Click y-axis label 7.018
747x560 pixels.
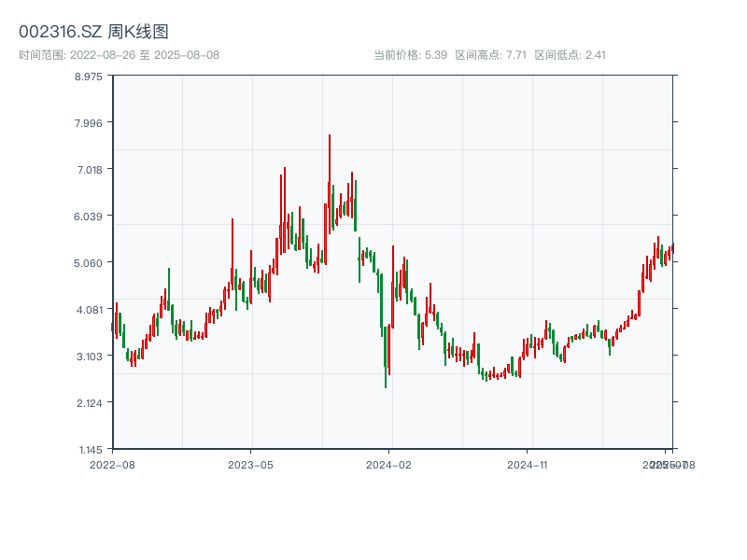point(90,170)
